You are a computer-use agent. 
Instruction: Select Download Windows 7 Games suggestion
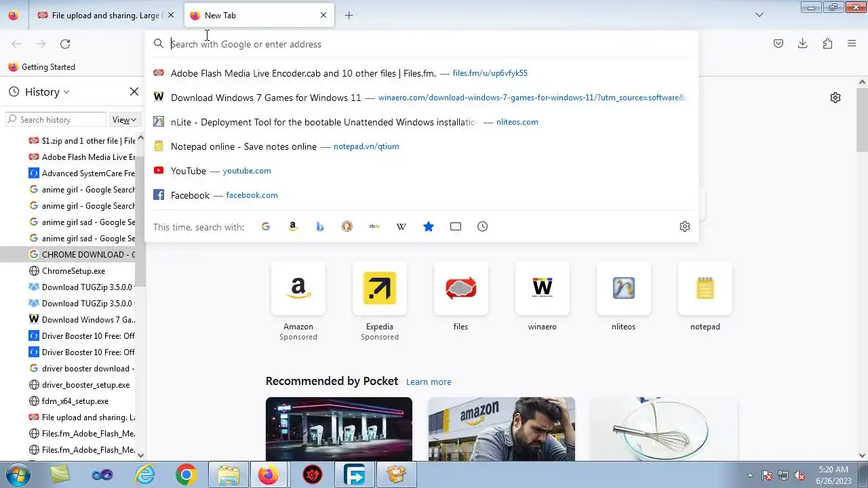point(421,98)
